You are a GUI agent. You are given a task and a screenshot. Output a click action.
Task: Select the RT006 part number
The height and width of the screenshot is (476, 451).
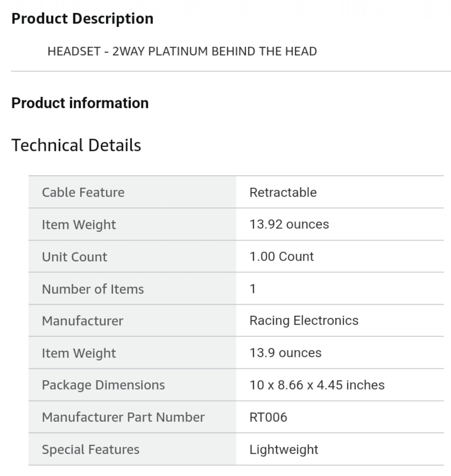point(268,417)
